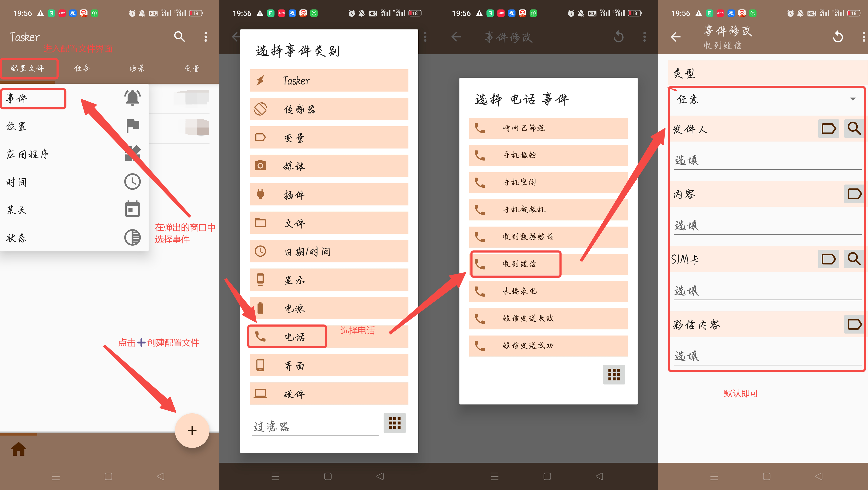
Task: Tap the flag icon next to 位置
Action: coord(133,126)
